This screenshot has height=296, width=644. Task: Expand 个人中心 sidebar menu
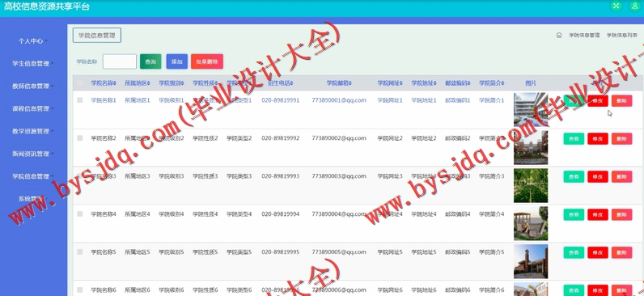coord(33,41)
